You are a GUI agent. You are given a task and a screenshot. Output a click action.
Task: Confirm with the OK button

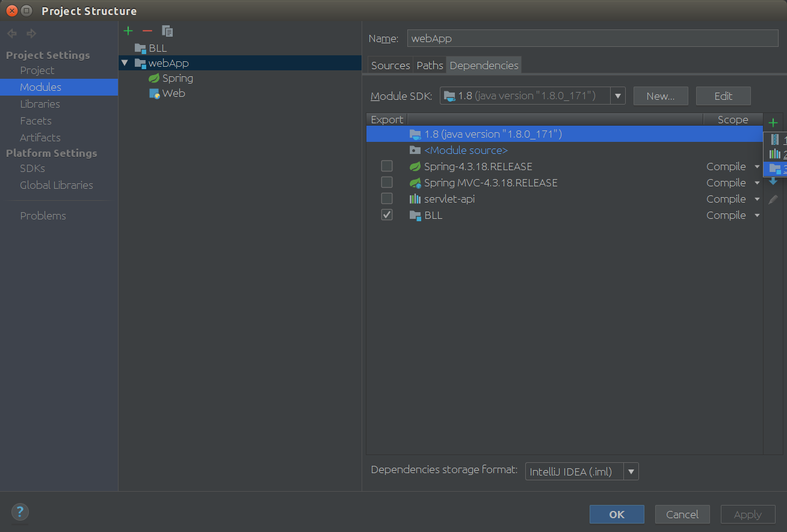[617, 514]
